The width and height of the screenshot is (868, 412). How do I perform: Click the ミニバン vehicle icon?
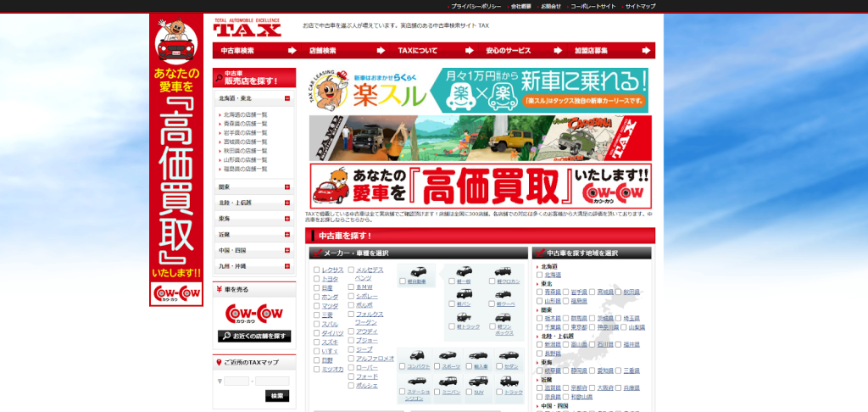pos(448,381)
